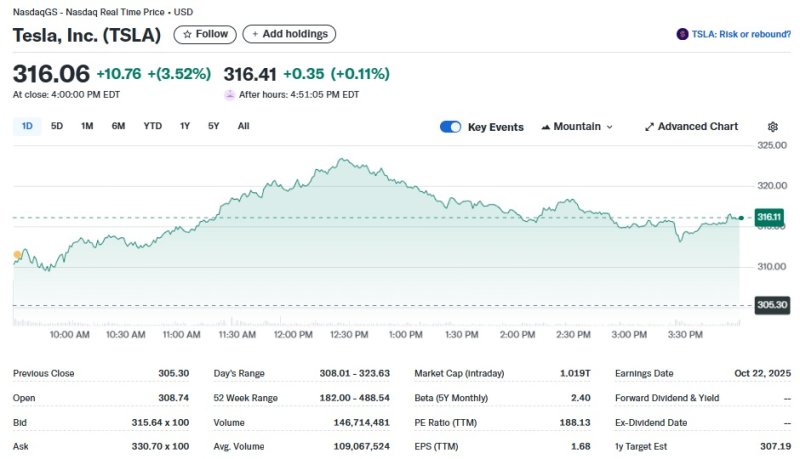Image resolution: width=800 pixels, height=459 pixels.
Task: Open the Mountain chart type dropdown
Action: tap(577, 126)
